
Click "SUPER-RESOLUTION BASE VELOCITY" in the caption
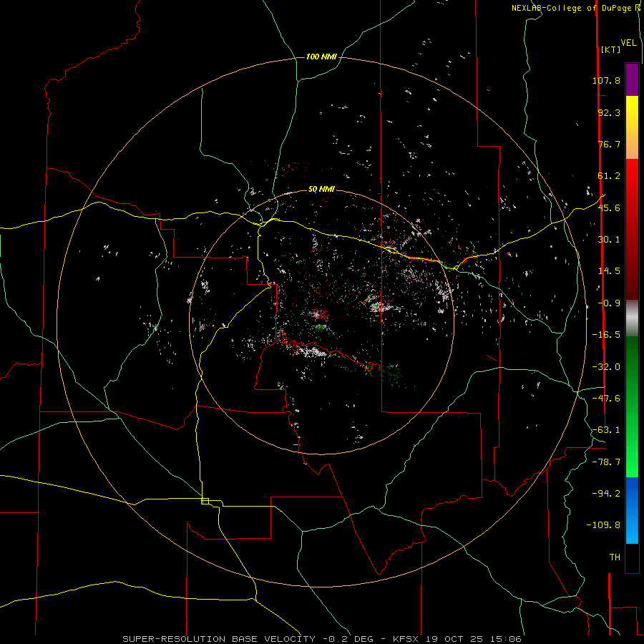pos(219,639)
